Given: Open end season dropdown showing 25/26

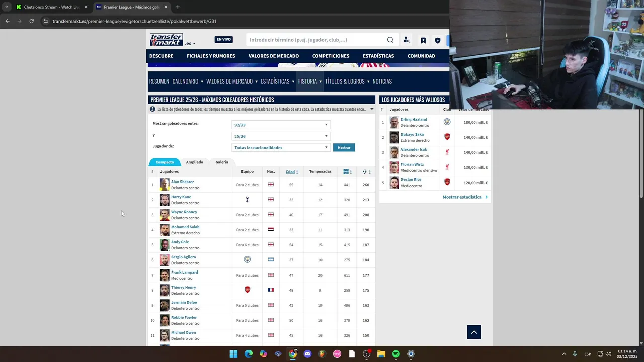Looking at the screenshot, I should coord(281,136).
